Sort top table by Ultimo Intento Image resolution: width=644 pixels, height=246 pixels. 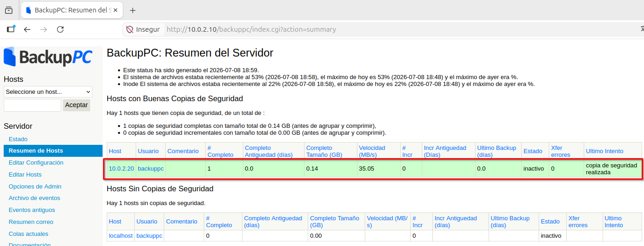tap(604, 151)
